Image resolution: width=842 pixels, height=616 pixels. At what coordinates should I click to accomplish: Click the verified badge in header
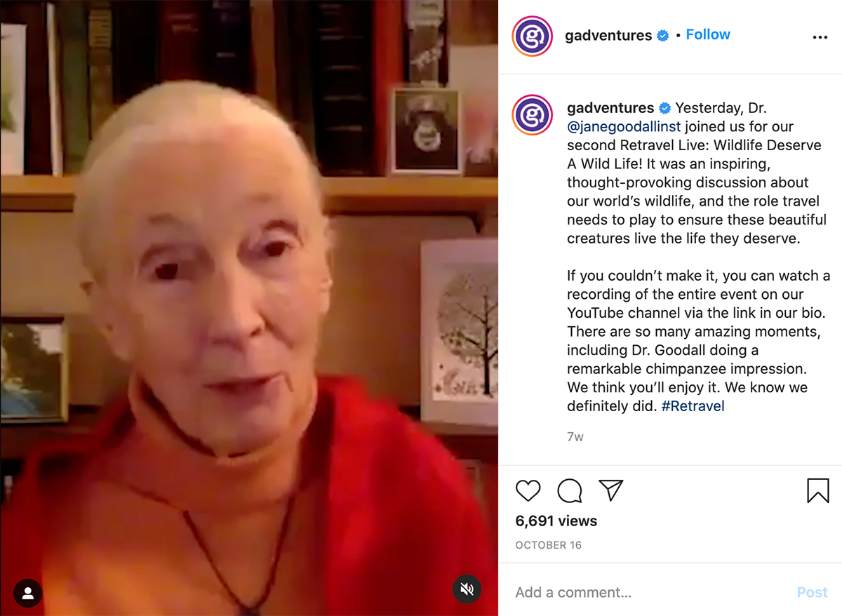point(662,36)
